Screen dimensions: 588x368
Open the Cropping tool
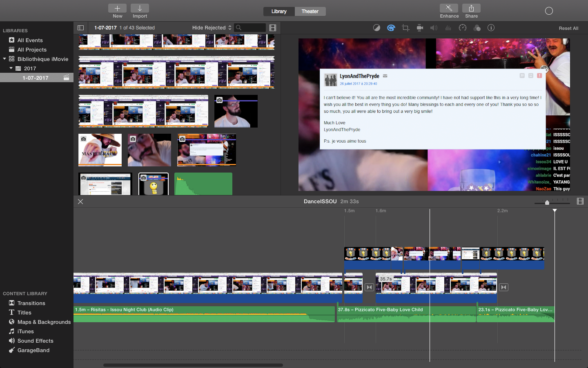coord(405,28)
